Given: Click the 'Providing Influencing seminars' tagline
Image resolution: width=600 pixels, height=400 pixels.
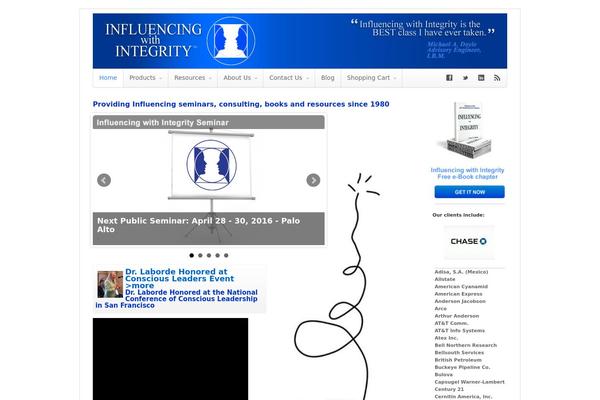Looking at the screenshot, I should pos(241,104).
